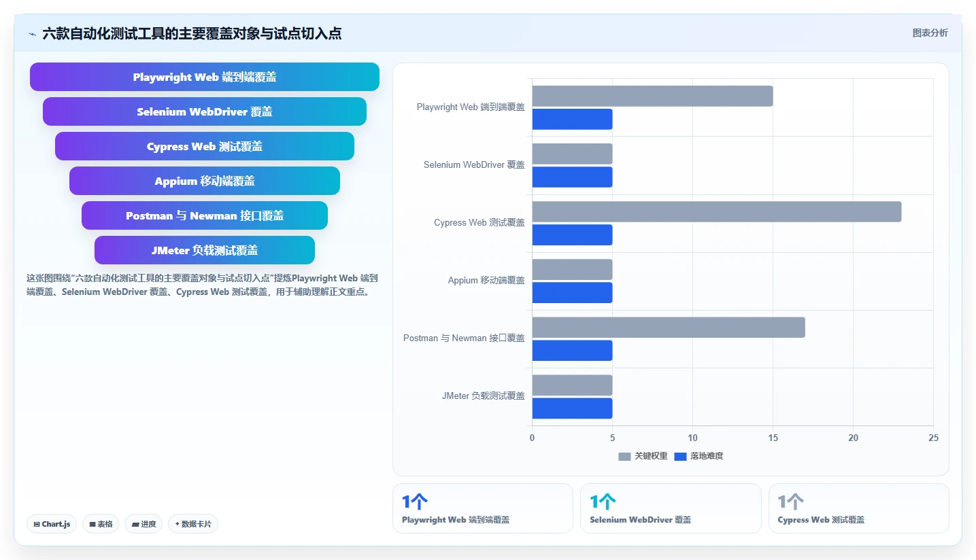
Task: Click the y-axis label Appium 移动端覆盖
Action: (486, 281)
